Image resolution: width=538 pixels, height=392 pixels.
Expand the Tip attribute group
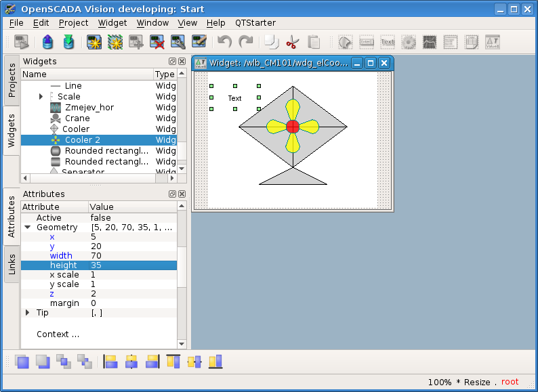[28, 313]
